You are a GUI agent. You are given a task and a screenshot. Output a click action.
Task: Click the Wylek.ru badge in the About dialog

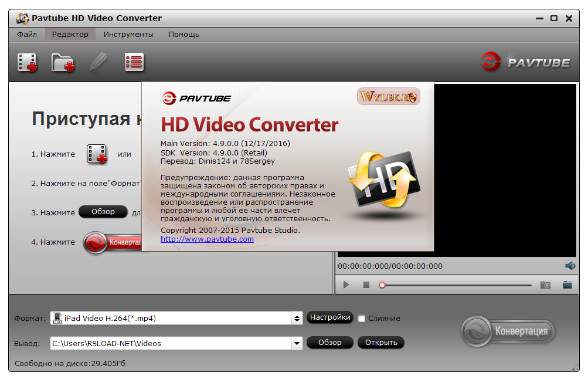(x=389, y=97)
